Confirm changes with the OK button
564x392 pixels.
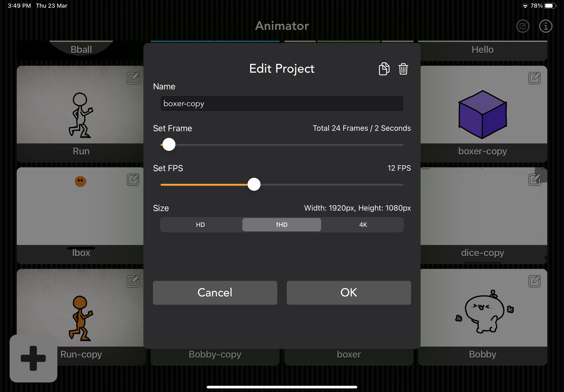pyautogui.click(x=349, y=293)
